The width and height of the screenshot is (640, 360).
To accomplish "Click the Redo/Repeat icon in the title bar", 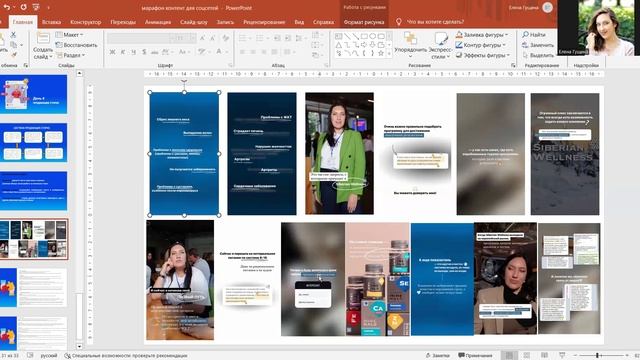I will [23, 7].
